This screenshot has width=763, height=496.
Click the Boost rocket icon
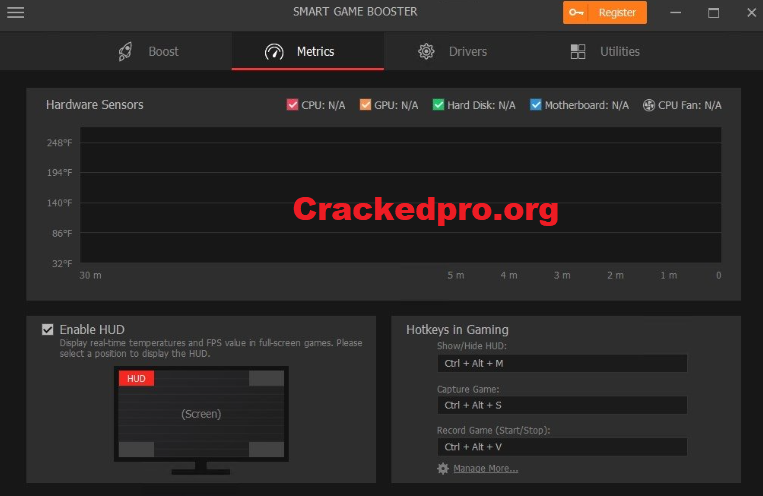pyautogui.click(x=125, y=51)
